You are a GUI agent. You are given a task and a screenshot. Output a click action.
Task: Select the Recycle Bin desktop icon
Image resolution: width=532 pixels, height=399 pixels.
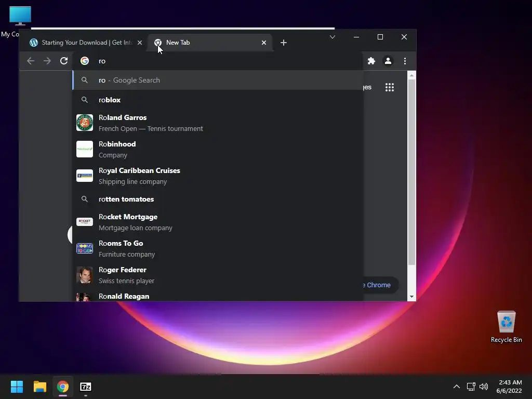(506, 327)
